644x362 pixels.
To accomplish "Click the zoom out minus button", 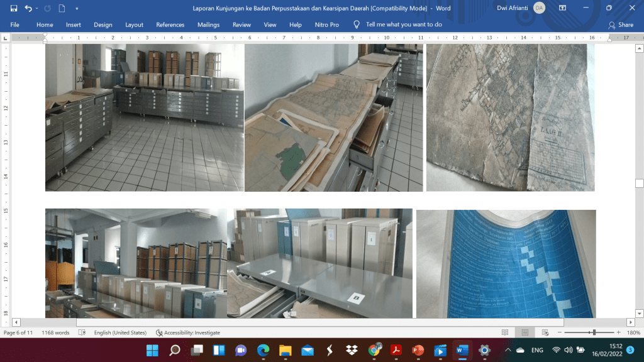I will [558, 332].
